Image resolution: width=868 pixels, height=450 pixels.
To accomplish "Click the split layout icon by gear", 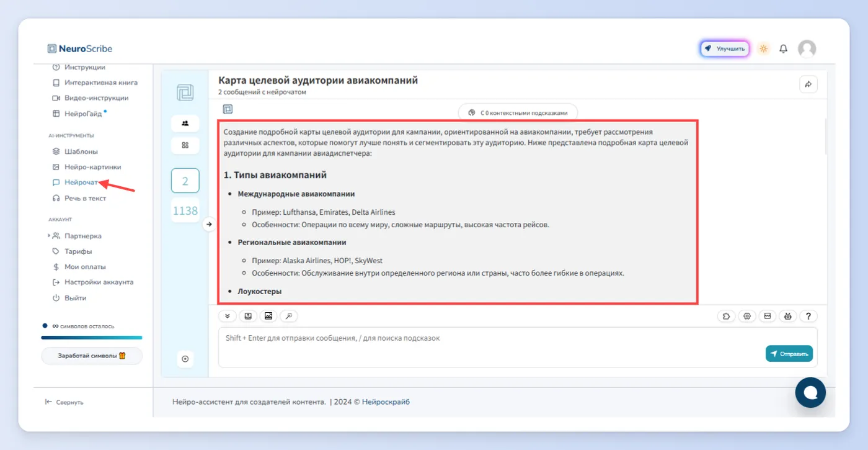I will (x=768, y=316).
